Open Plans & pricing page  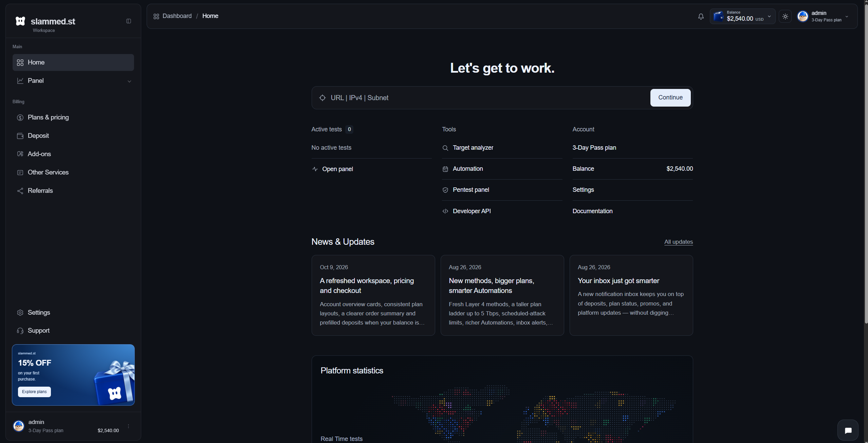click(x=73, y=117)
